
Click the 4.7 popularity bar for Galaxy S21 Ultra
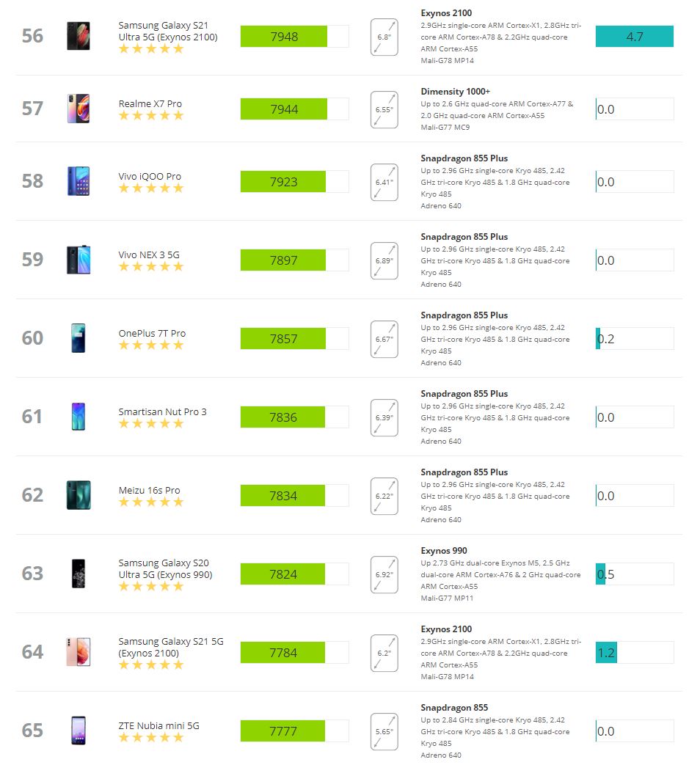[x=635, y=37]
